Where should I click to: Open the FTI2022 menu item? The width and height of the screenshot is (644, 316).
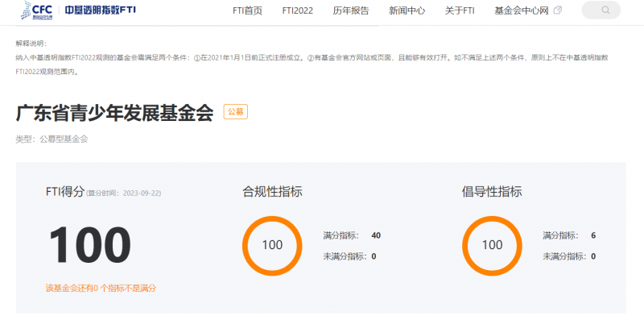[x=297, y=10]
